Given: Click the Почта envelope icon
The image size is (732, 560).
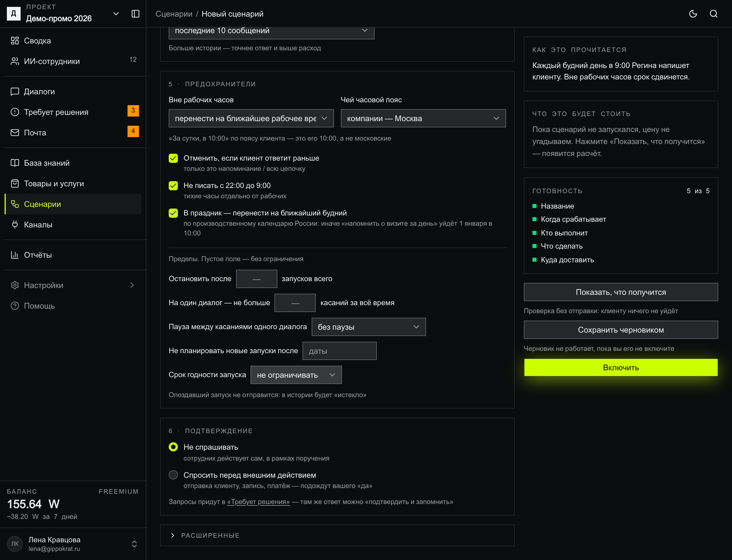Looking at the screenshot, I should 15,133.
